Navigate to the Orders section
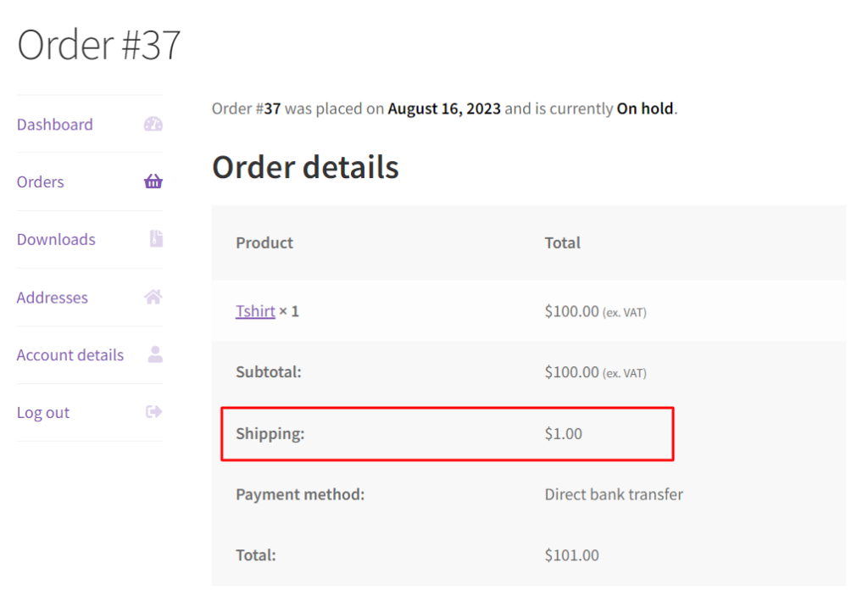868x602 pixels. (40, 181)
